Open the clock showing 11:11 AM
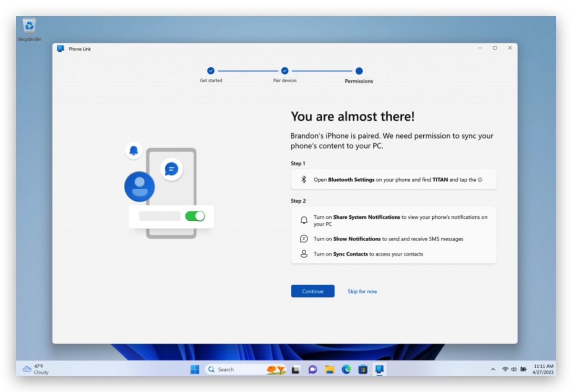Viewport: 572px width, 392px height. [543, 369]
